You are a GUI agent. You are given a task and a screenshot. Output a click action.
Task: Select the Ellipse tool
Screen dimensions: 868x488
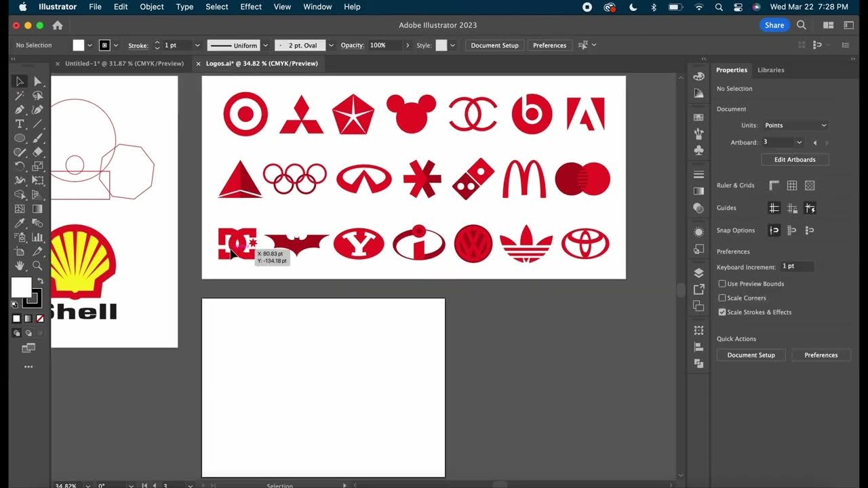coord(20,138)
